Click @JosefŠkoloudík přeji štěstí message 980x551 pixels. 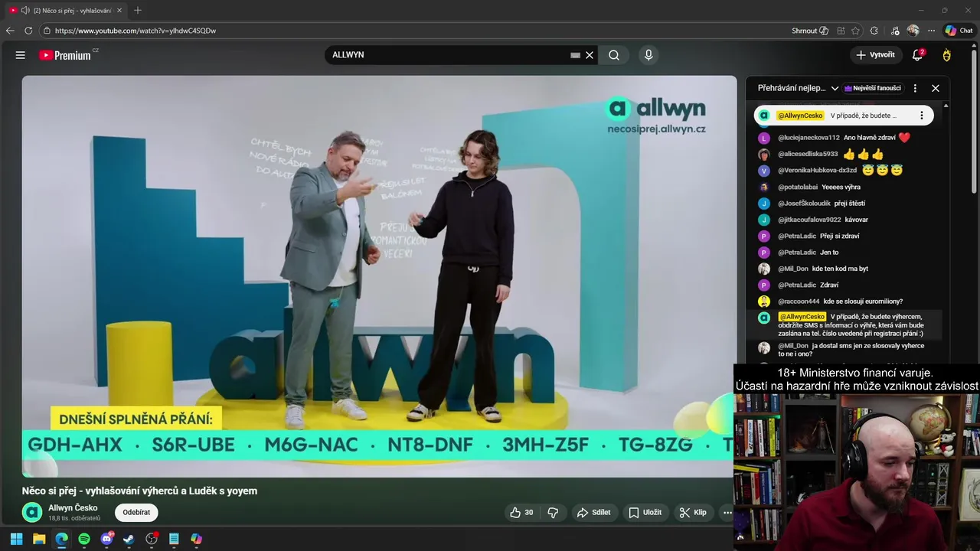point(844,204)
